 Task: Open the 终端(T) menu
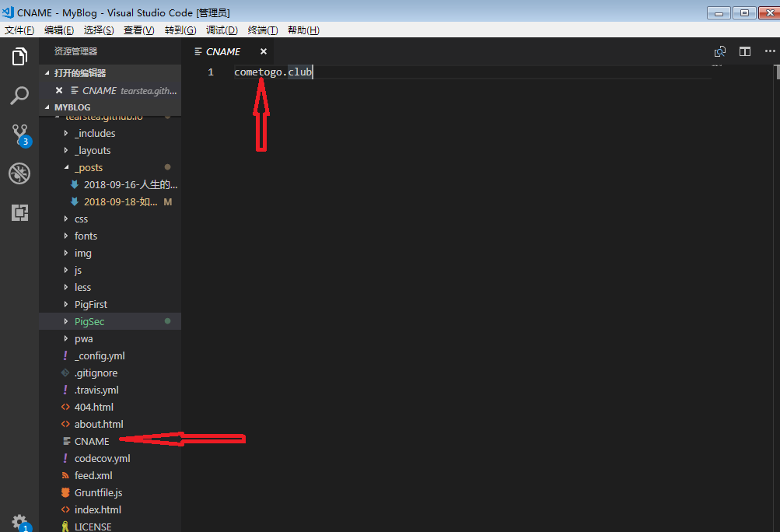(x=263, y=30)
